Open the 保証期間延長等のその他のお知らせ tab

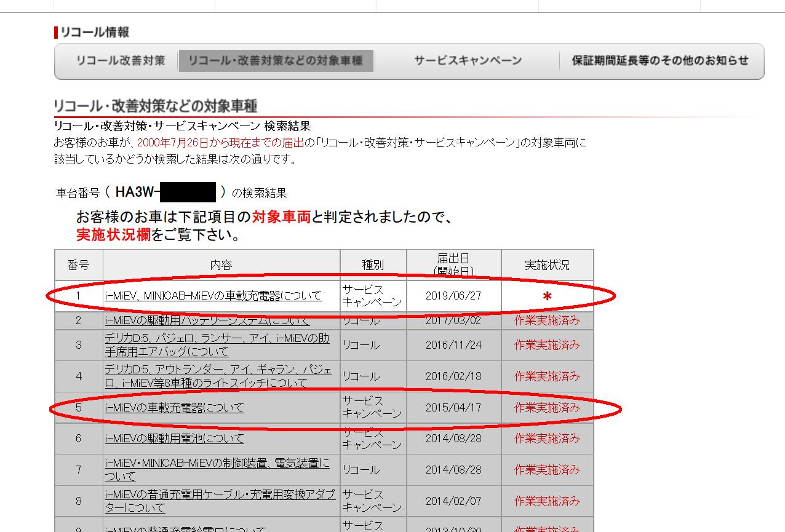[660, 61]
